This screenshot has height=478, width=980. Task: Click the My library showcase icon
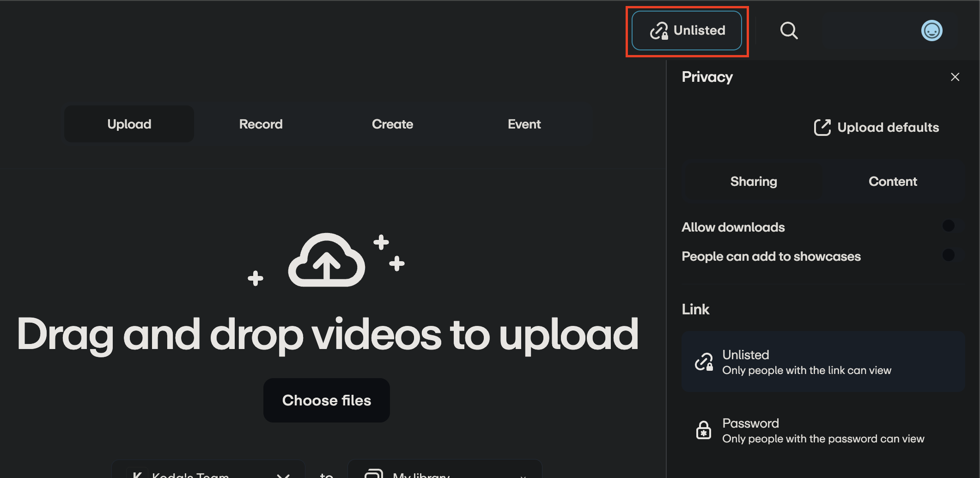tap(373, 473)
